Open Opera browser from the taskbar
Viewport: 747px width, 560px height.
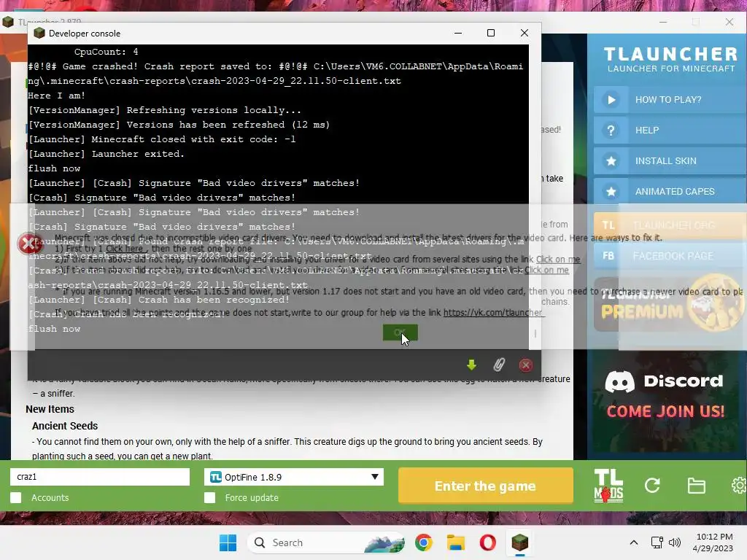coord(487,542)
